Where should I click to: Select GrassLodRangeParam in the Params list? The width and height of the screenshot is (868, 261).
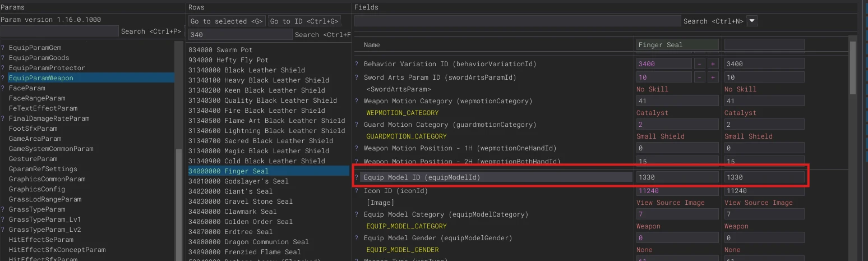(x=45, y=199)
